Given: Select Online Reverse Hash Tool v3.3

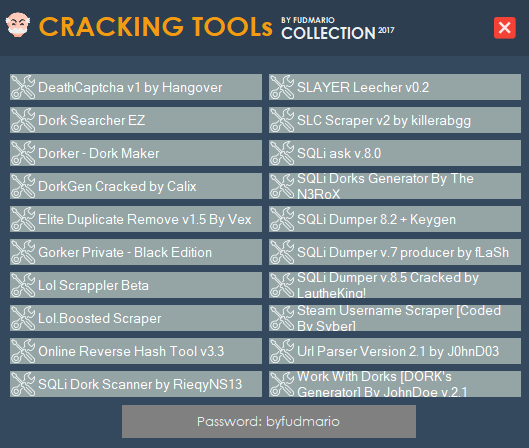Looking at the screenshot, I should (136, 351).
